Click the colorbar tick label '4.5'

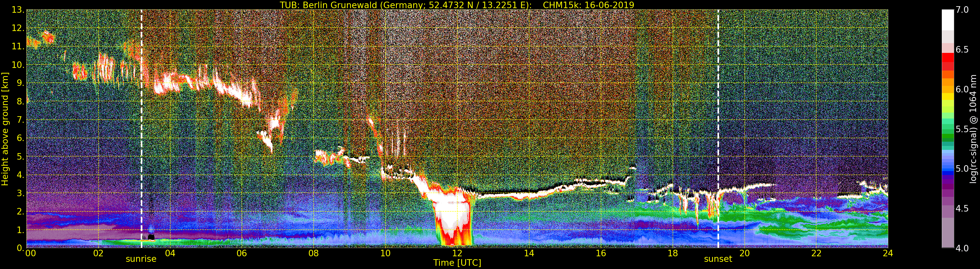click(x=962, y=209)
